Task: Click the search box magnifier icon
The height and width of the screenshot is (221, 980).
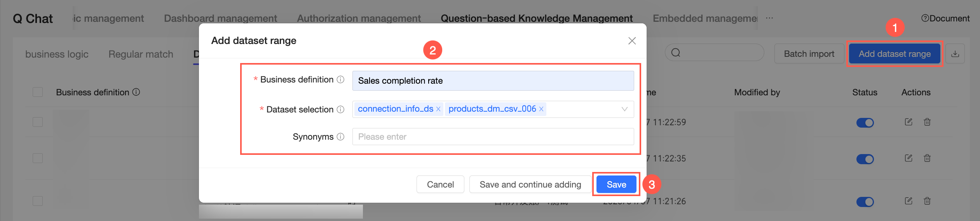Action: click(676, 53)
